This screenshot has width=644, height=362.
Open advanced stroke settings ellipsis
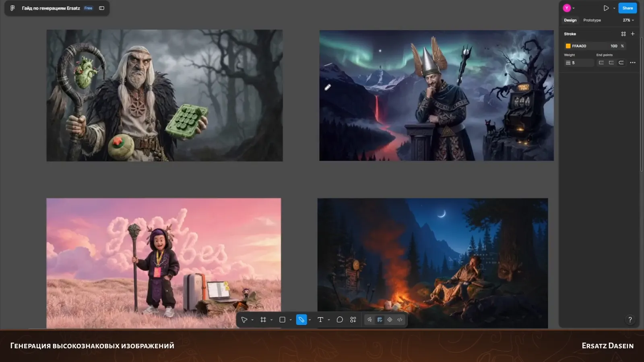pos(633,63)
